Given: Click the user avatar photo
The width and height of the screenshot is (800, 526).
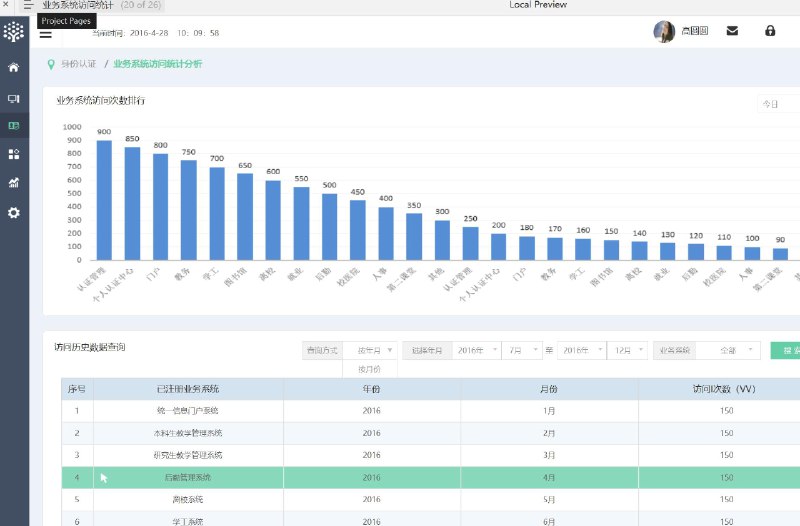Looking at the screenshot, I should 664,31.
